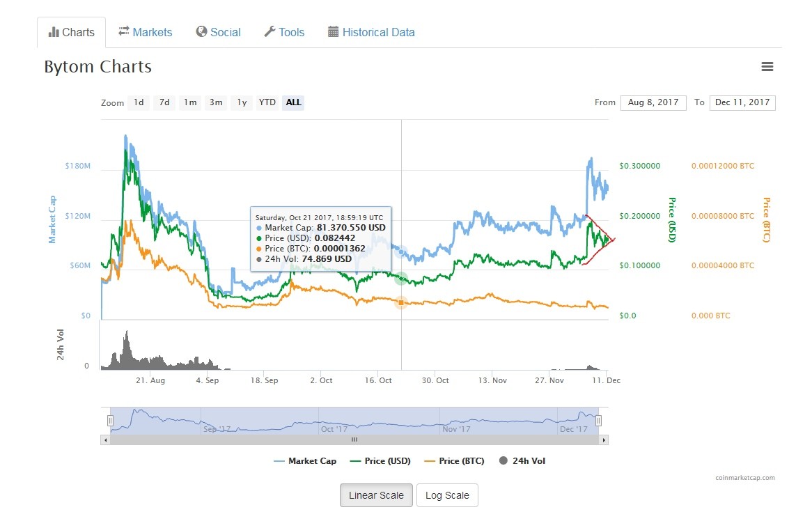Click the 13. Nov date axis label
The height and width of the screenshot is (528, 812).
[492, 380]
